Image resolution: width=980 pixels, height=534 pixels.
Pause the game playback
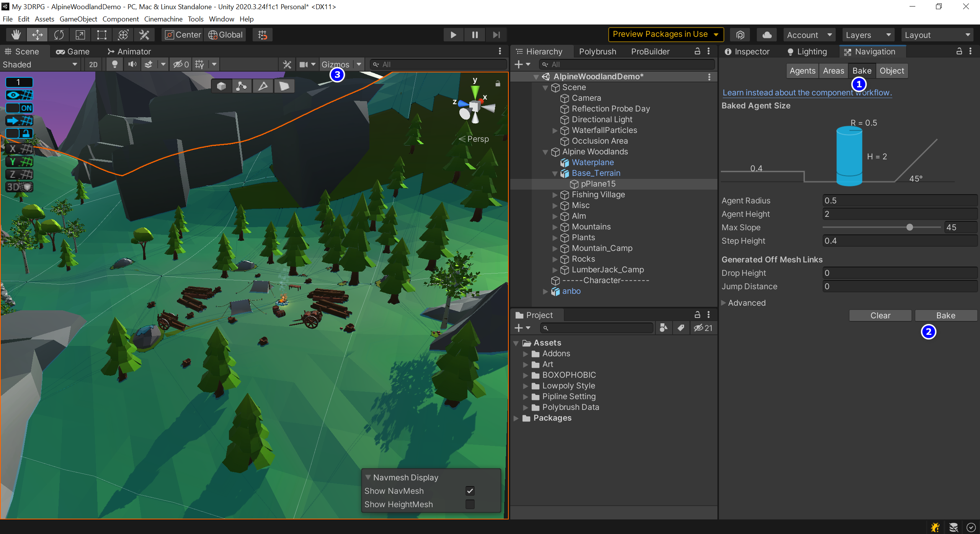475,35
